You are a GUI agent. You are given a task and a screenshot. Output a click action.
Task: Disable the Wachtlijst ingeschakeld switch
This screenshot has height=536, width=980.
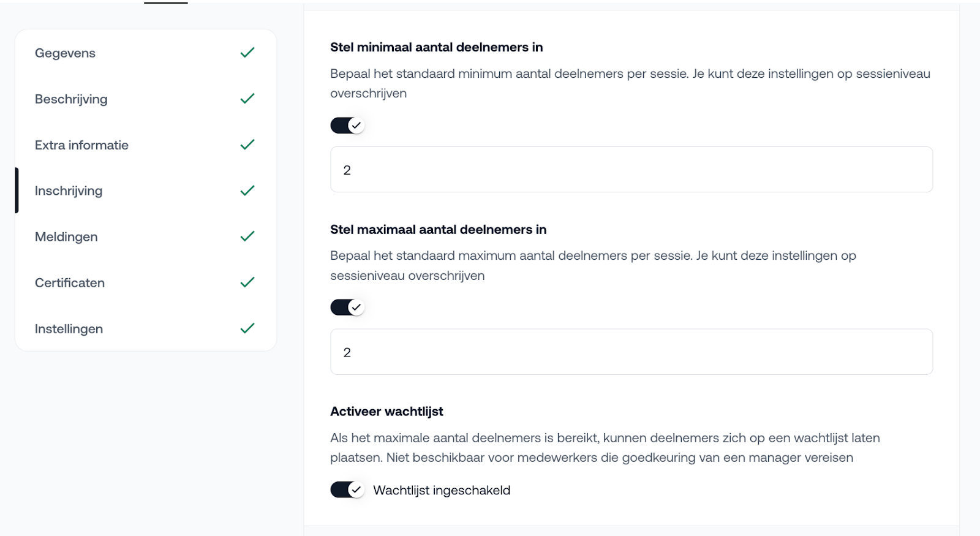(x=347, y=490)
